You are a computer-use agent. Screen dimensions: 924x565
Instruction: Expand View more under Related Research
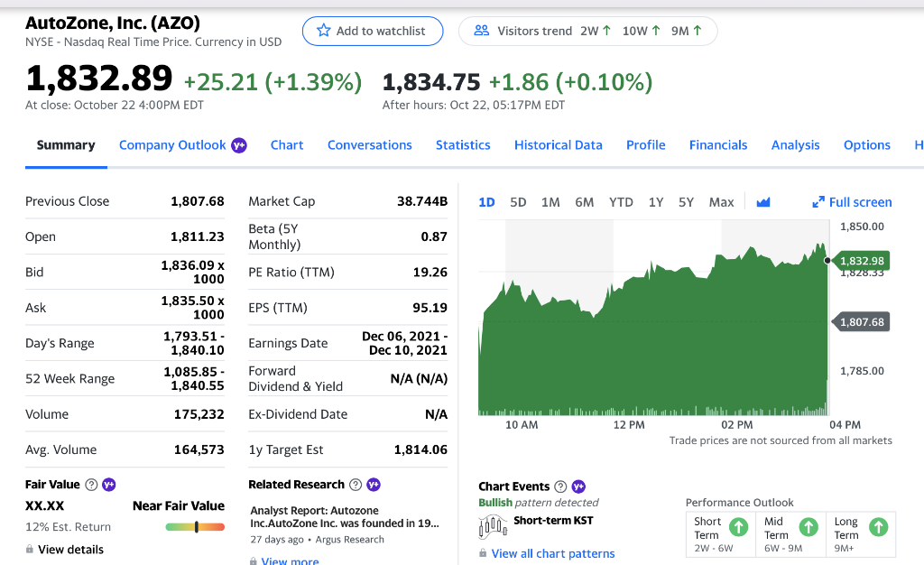[289, 560]
